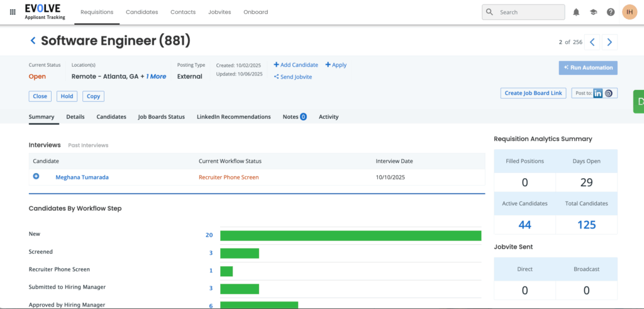Go to the next requisition arrow
This screenshot has height=309, width=644.
609,42
